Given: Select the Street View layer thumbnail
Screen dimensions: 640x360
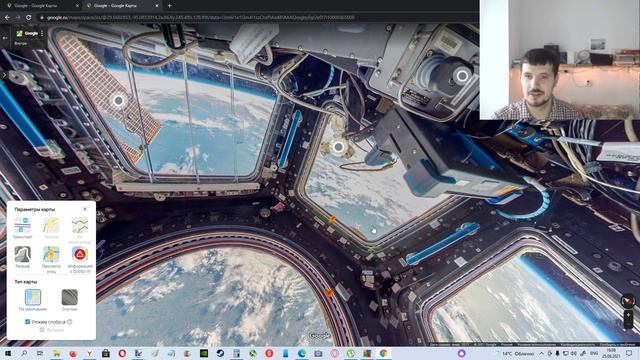Looking at the screenshot, I should tap(51, 254).
